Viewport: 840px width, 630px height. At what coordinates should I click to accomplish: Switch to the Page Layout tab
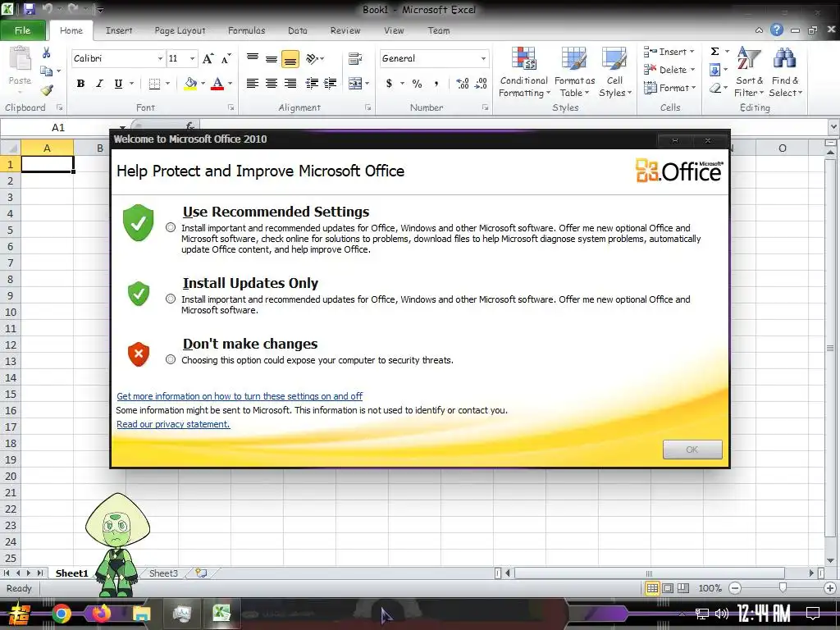click(x=180, y=30)
